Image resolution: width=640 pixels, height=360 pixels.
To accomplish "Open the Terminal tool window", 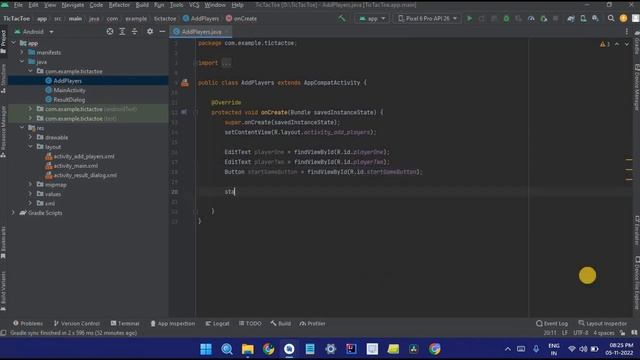I will (x=125, y=323).
